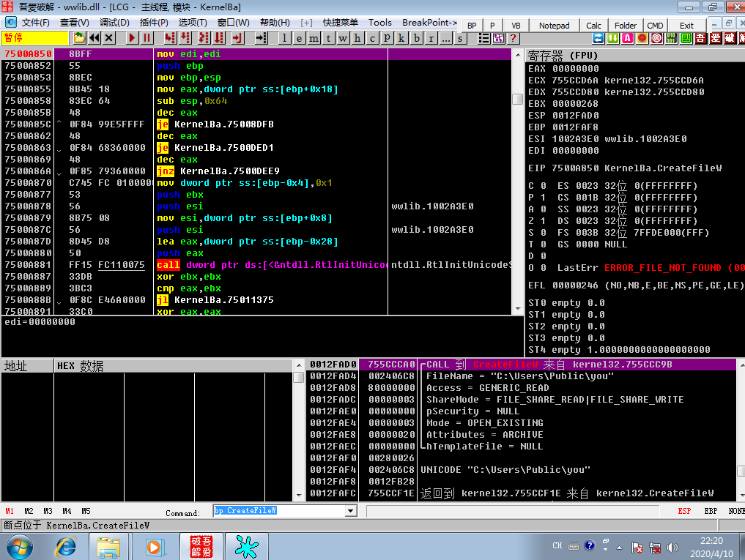Click the Execute till return icon
The height and width of the screenshot is (560, 745).
click(237, 38)
